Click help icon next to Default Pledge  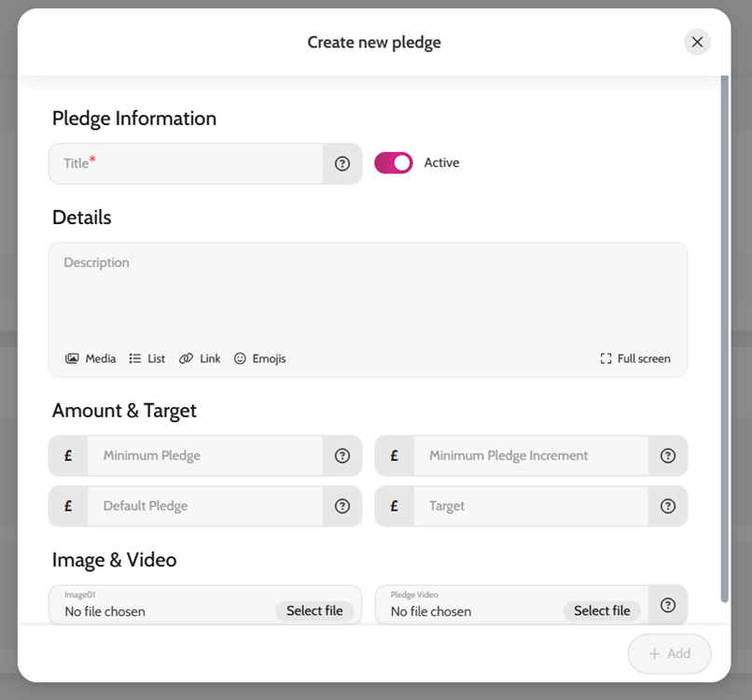point(342,506)
